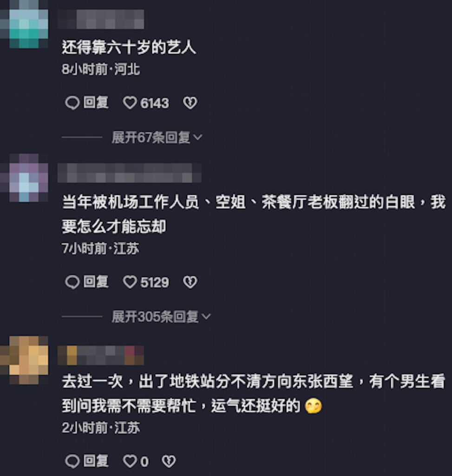The image size is (452, 476).
Task: Open the first commenter's blurred username
Action: 101,20
